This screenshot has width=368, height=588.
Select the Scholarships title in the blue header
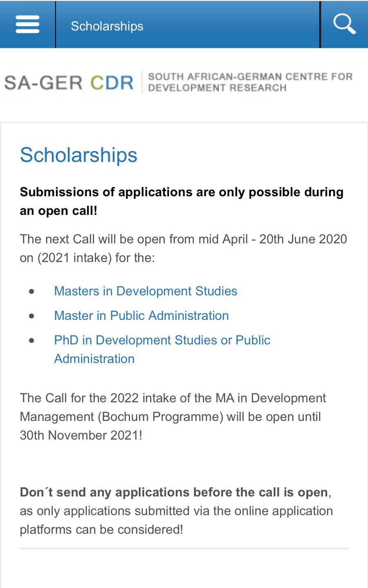pyautogui.click(x=107, y=26)
